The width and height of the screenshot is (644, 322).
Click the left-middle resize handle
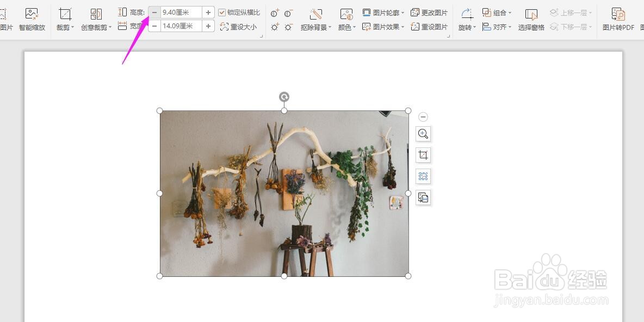tap(160, 193)
